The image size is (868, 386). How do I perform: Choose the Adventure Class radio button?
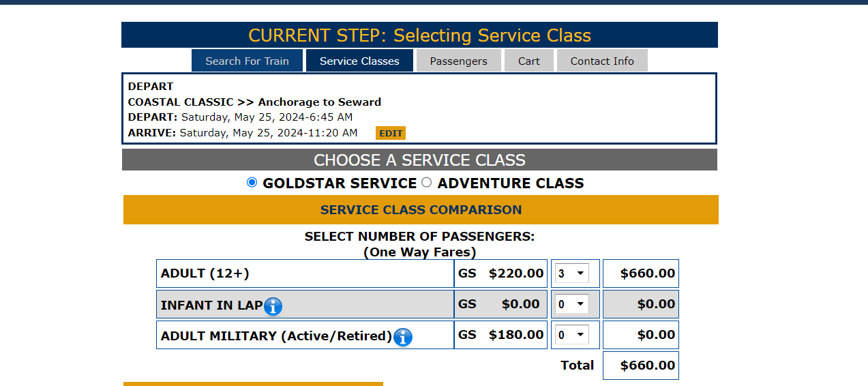click(x=427, y=182)
